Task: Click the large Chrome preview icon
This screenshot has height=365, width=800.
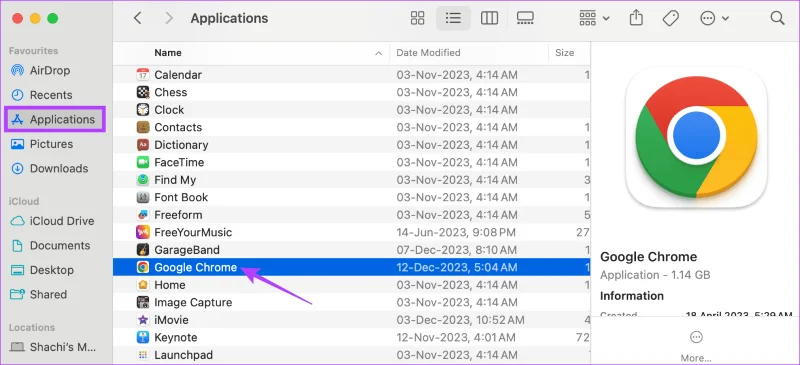Action: pos(696,138)
